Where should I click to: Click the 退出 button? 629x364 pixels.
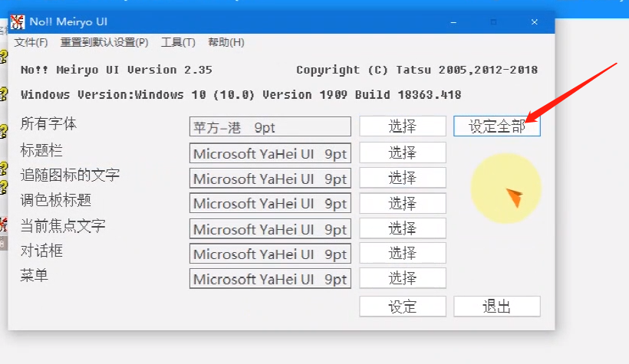pos(497,307)
